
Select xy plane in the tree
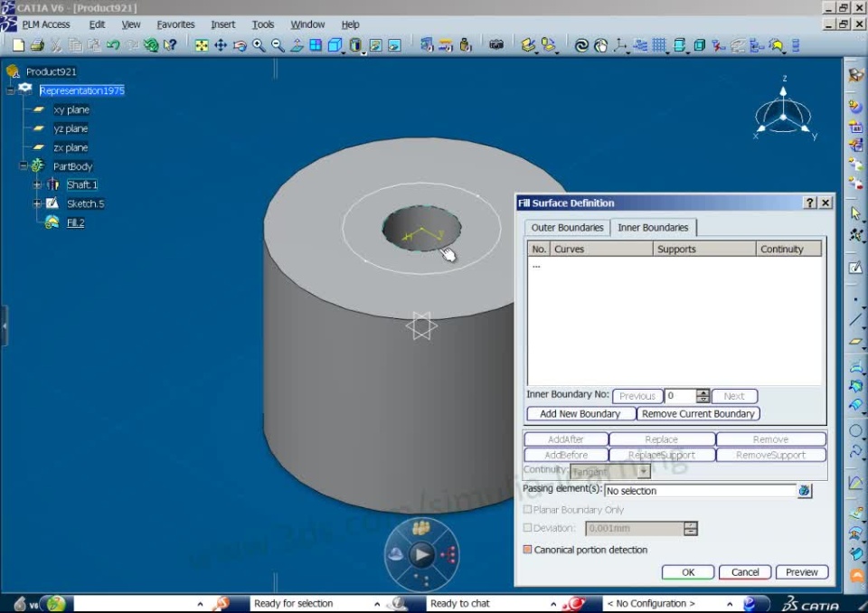pyautogui.click(x=71, y=109)
